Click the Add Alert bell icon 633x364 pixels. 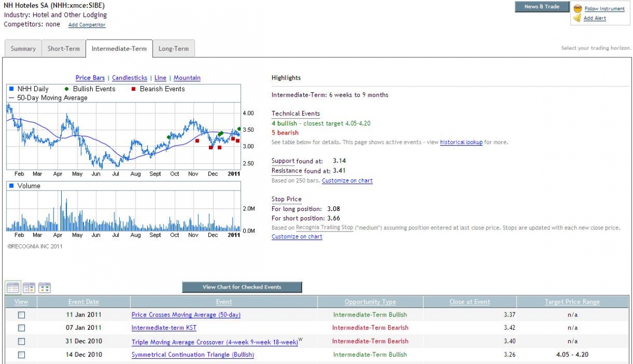click(x=577, y=17)
